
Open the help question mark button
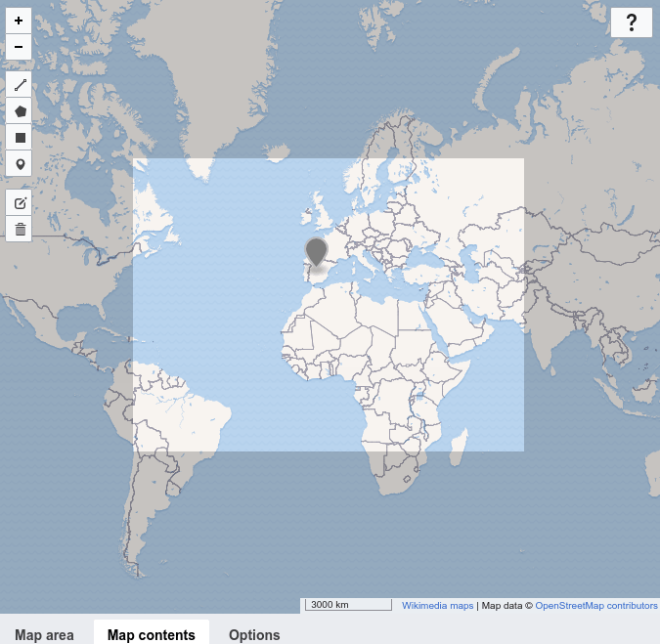click(x=632, y=22)
